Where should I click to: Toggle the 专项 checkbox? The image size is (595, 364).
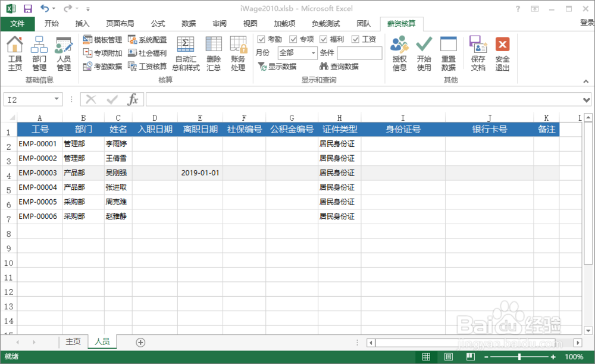point(293,39)
